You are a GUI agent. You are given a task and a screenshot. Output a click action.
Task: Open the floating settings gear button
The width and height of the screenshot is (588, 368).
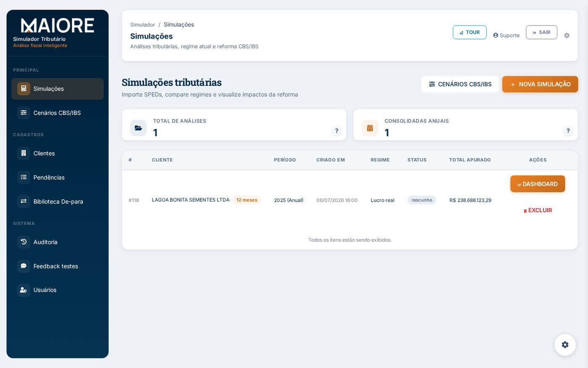coord(565,345)
